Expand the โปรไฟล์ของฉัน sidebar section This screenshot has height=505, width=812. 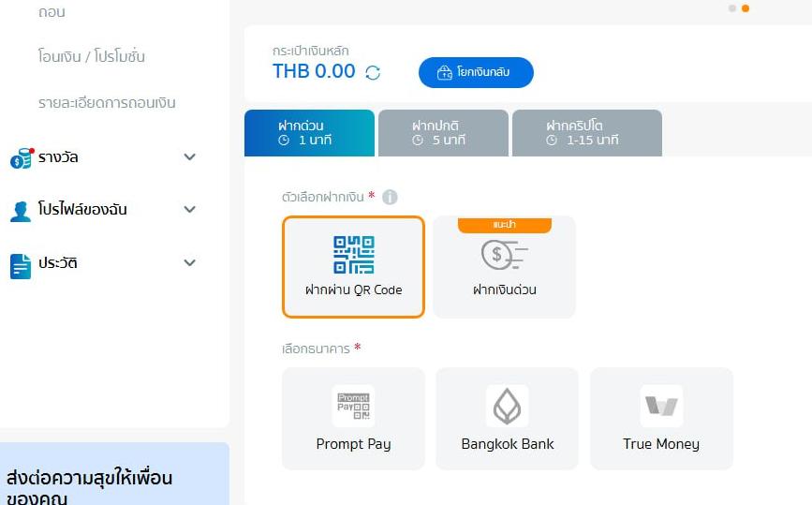click(x=189, y=210)
